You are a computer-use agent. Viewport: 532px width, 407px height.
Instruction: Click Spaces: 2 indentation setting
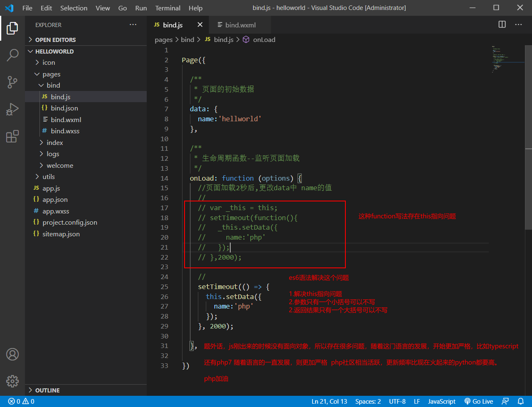pos(368,402)
